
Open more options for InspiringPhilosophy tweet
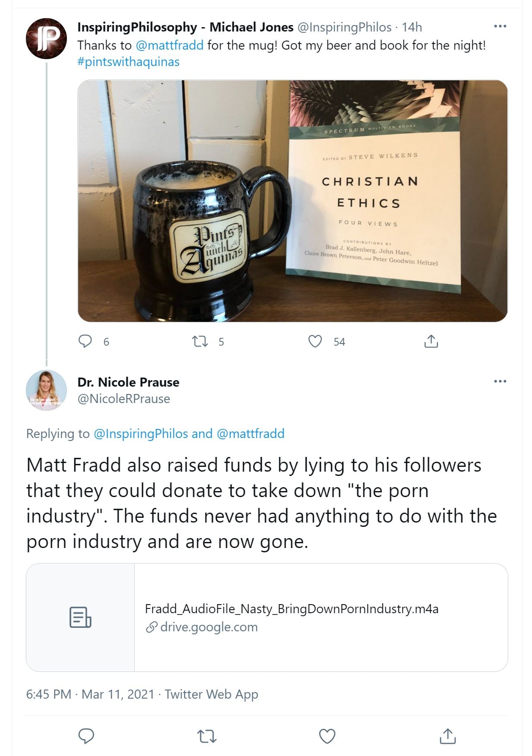(500, 26)
